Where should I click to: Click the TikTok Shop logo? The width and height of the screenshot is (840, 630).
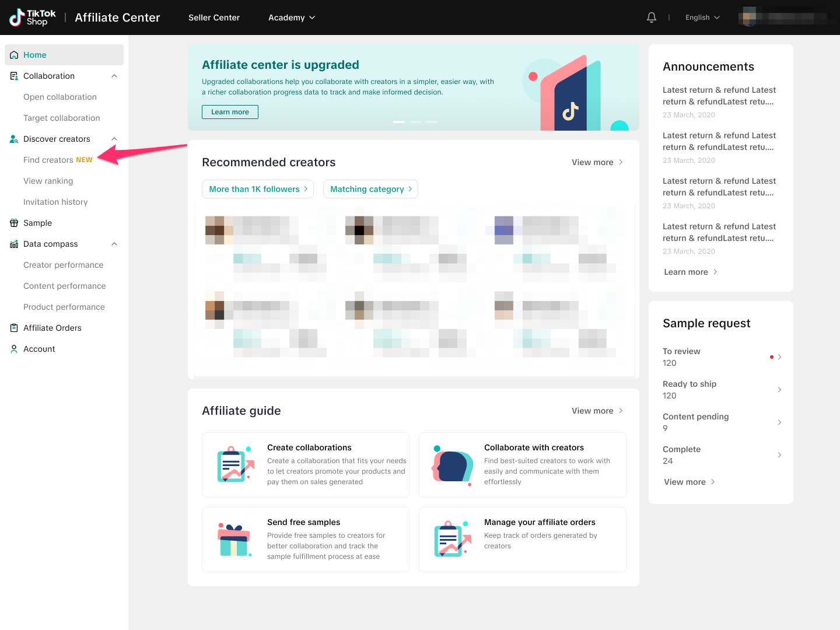click(x=33, y=17)
